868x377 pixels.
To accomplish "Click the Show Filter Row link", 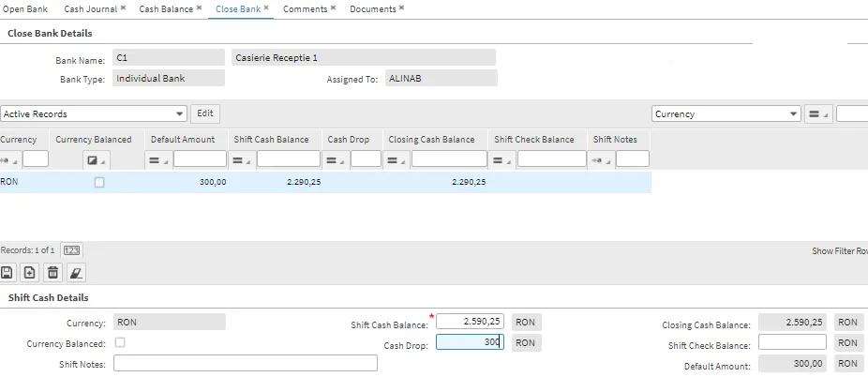I will click(x=840, y=250).
